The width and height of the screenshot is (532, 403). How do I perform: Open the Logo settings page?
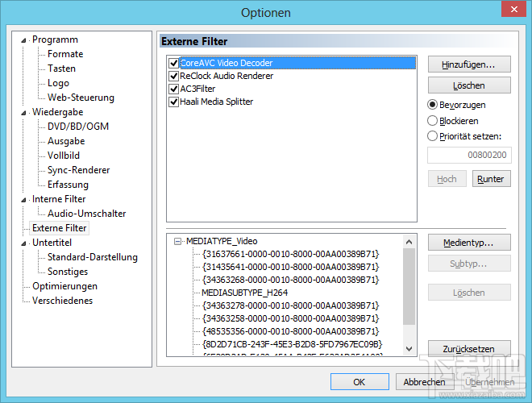58,83
